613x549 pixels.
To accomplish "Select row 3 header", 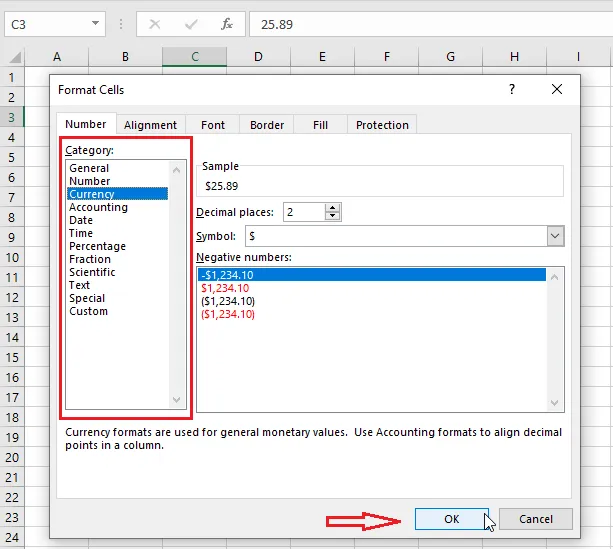I will 12,117.
